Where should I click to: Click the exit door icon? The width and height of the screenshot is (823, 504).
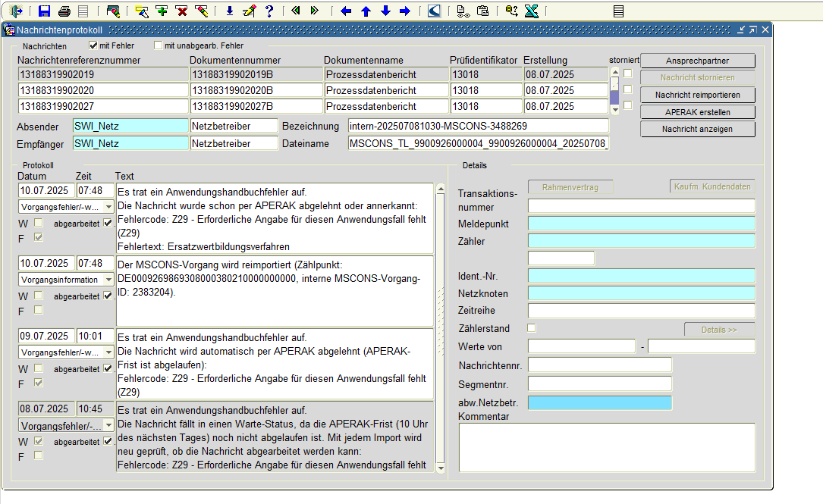(x=17, y=11)
